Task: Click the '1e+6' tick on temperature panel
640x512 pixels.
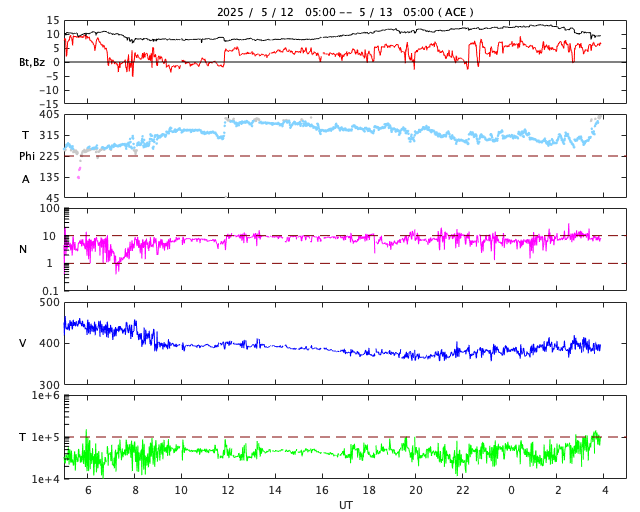Action: pyautogui.click(x=45, y=395)
